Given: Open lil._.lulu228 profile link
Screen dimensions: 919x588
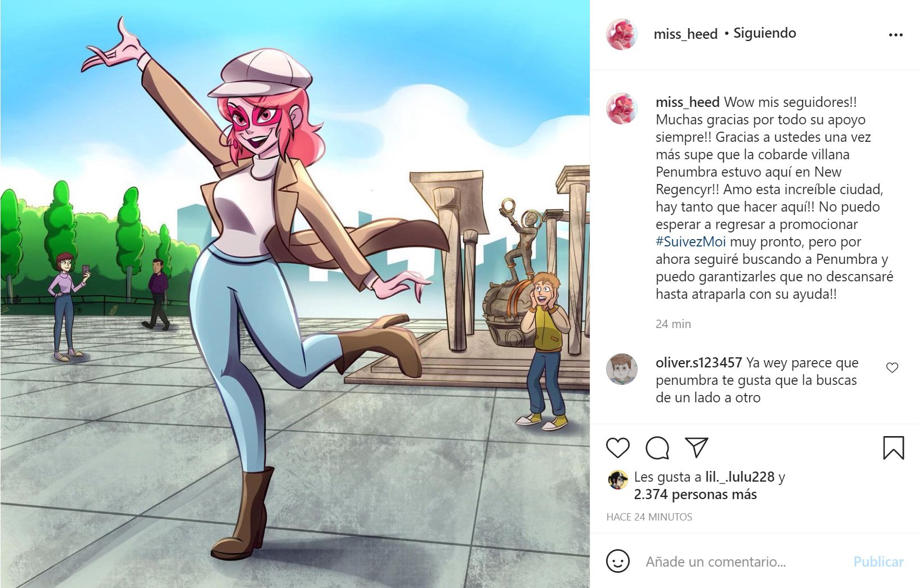Looking at the screenshot, I should pos(739,477).
